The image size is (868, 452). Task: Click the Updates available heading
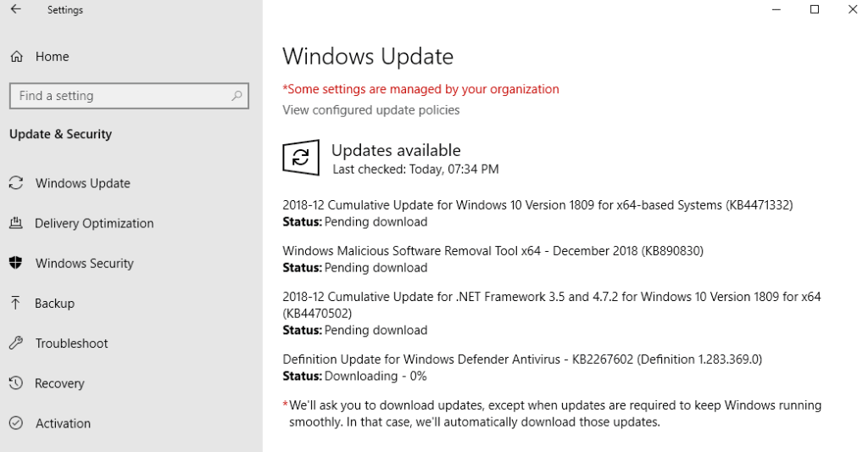(x=396, y=150)
